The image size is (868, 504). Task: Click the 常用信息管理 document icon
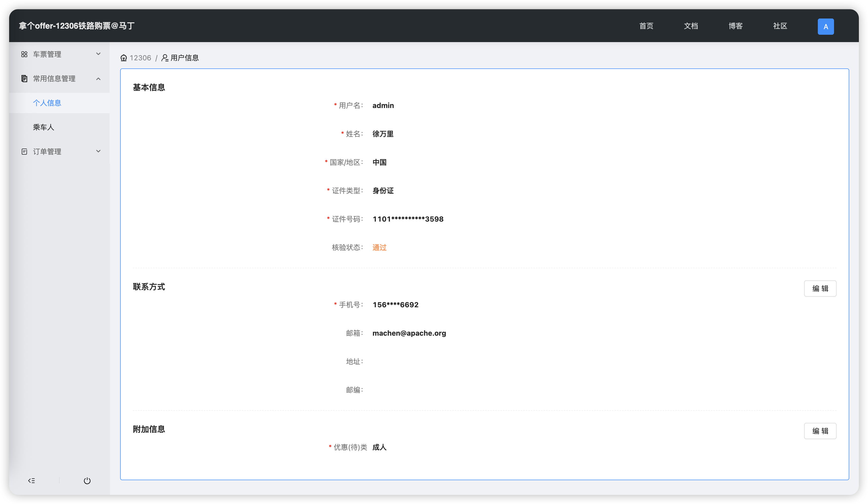tap(24, 79)
